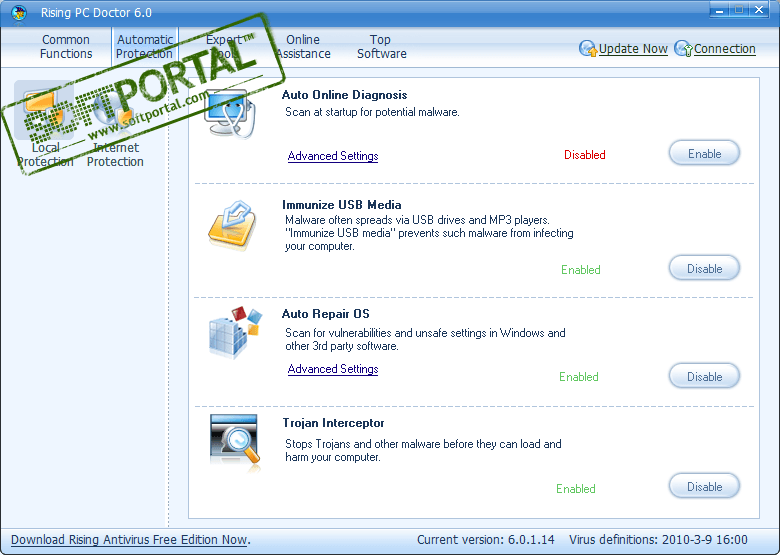Click the Auto Online Diagnosis heading
The image size is (780, 555).
(x=344, y=94)
